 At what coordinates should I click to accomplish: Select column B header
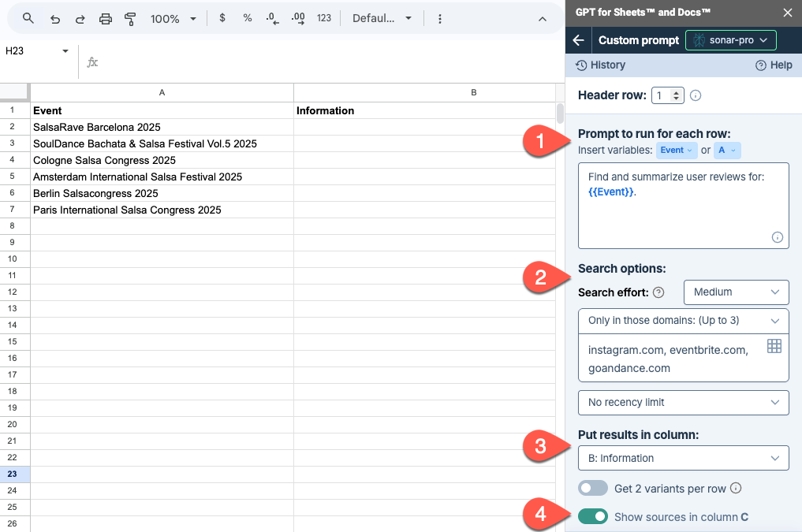(424, 92)
